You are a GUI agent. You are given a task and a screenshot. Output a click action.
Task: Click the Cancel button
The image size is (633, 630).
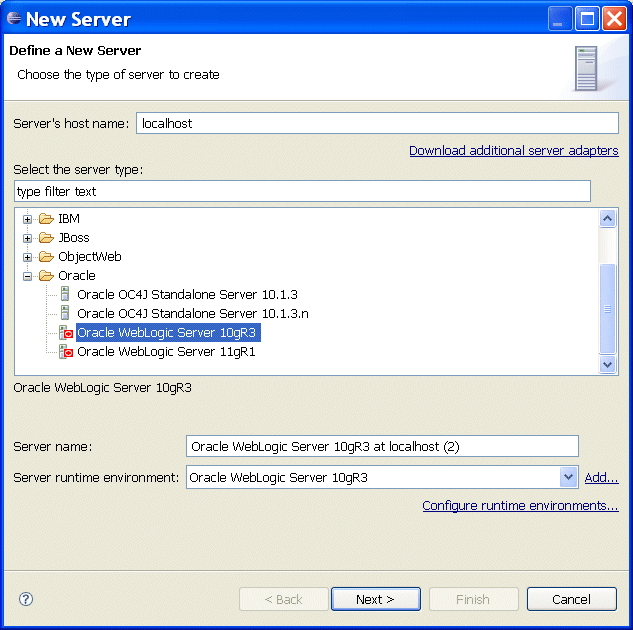[x=572, y=599]
